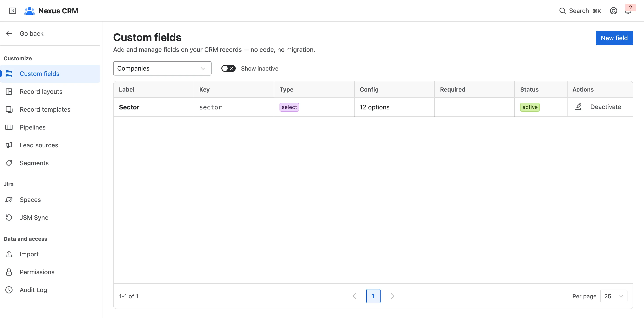Open Pipelines from the sidebar
The image size is (644, 318).
(50, 127)
